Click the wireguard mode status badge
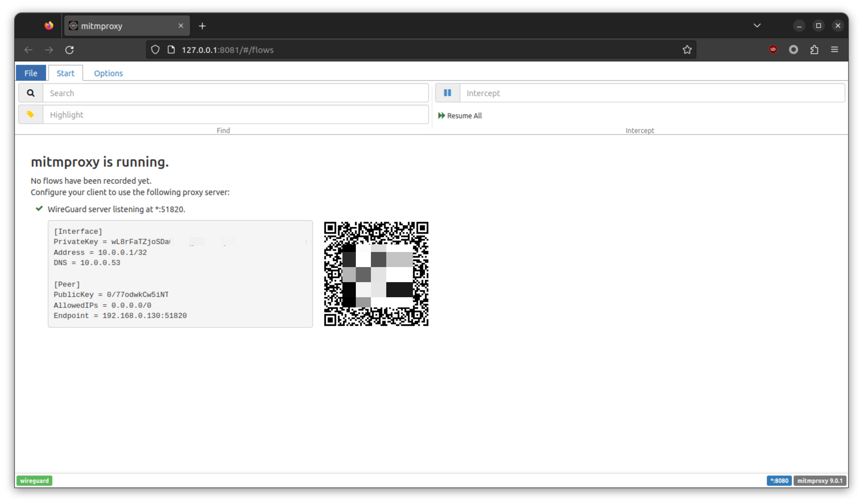 (x=34, y=480)
